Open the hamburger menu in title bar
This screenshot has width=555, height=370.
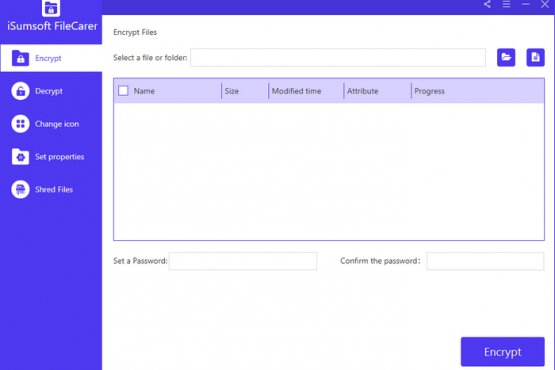(507, 4)
